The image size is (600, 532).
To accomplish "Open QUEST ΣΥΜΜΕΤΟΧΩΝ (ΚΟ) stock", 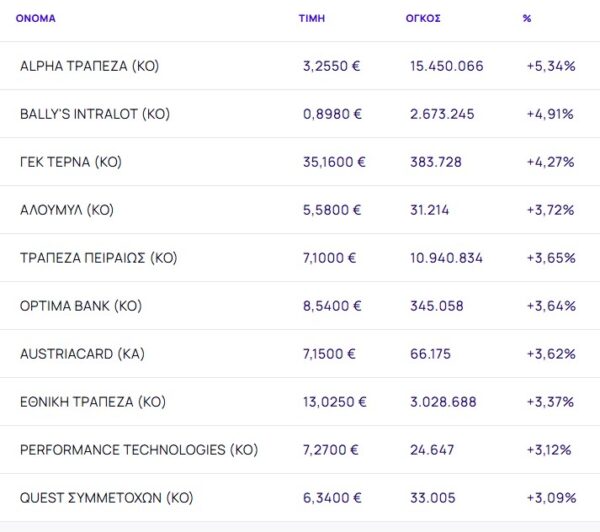I will coord(106,497).
